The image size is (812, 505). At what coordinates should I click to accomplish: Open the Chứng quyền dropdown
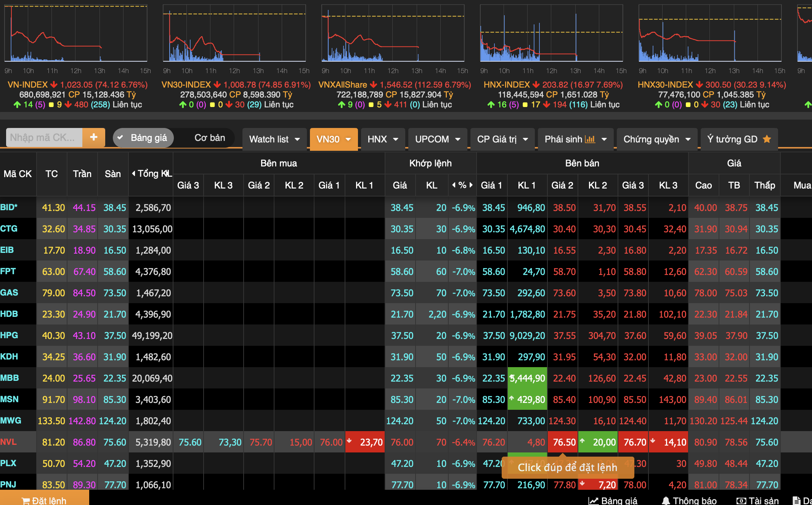pyautogui.click(x=657, y=139)
